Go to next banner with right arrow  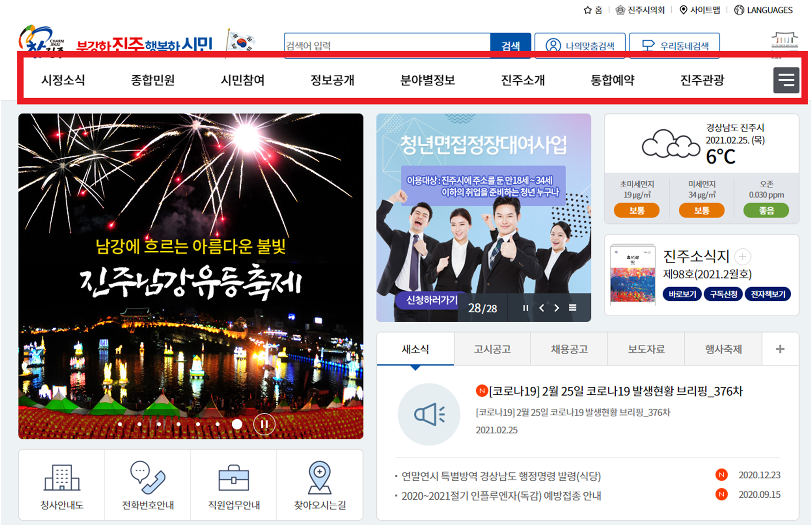[x=557, y=308]
